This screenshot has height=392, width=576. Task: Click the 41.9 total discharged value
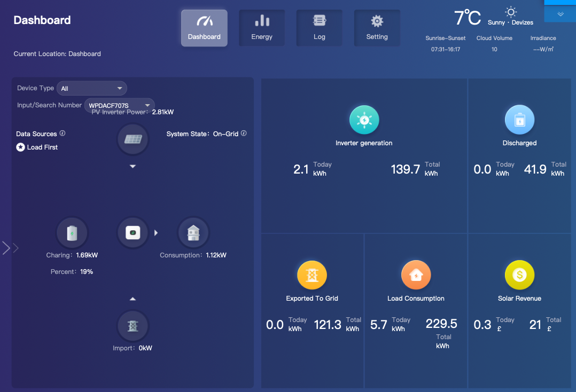(535, 169)
